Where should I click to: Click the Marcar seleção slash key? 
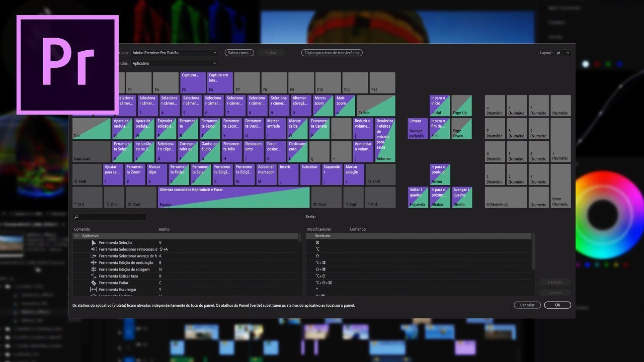(354, 174)
